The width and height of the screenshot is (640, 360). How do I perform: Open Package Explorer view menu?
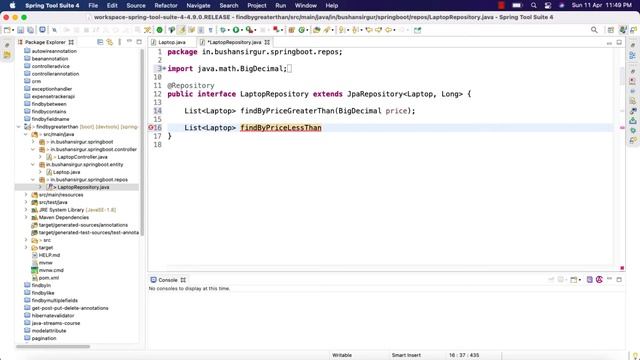click(120, 42)
